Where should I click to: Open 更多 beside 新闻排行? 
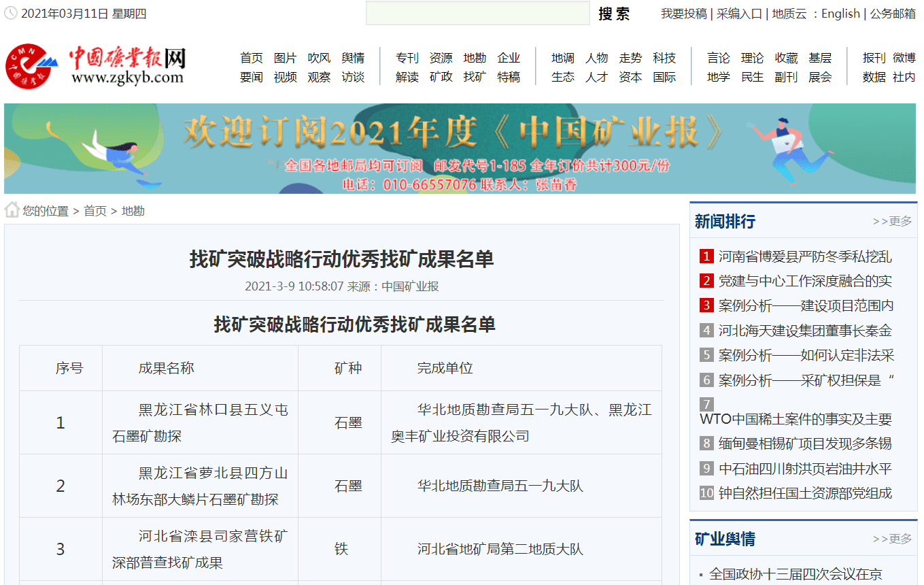click(x=893, y=221)
